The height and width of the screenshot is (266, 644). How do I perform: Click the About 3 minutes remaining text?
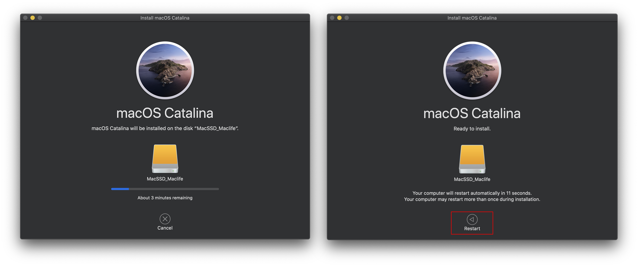(165, 198)
